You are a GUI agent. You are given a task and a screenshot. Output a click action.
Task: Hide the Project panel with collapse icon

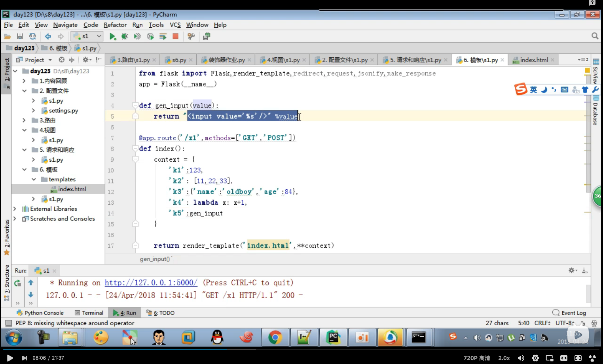coord(99,60)
